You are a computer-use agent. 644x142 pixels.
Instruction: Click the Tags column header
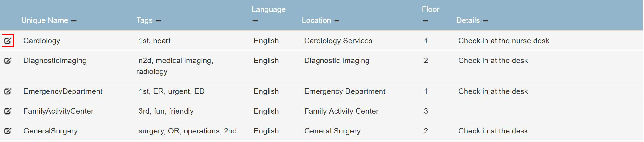(x=145, y=20)
